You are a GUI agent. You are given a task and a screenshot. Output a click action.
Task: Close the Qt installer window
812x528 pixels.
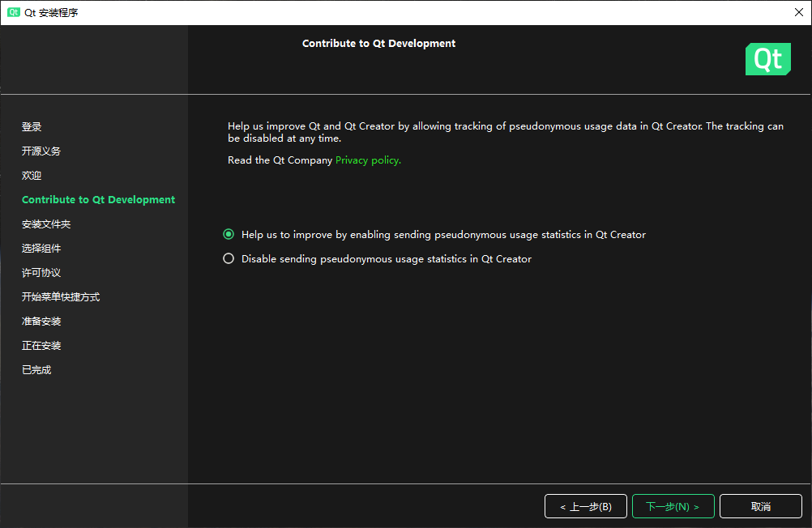pos(797,12)
